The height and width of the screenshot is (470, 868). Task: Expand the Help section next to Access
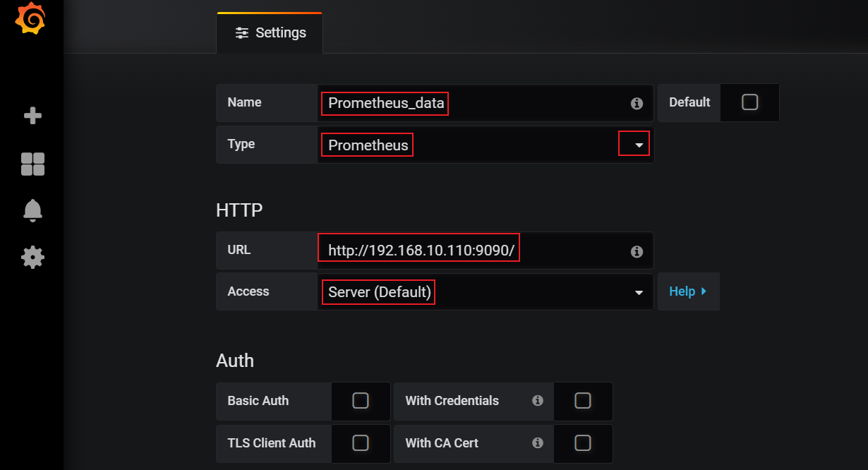click(x=688, y=291)
